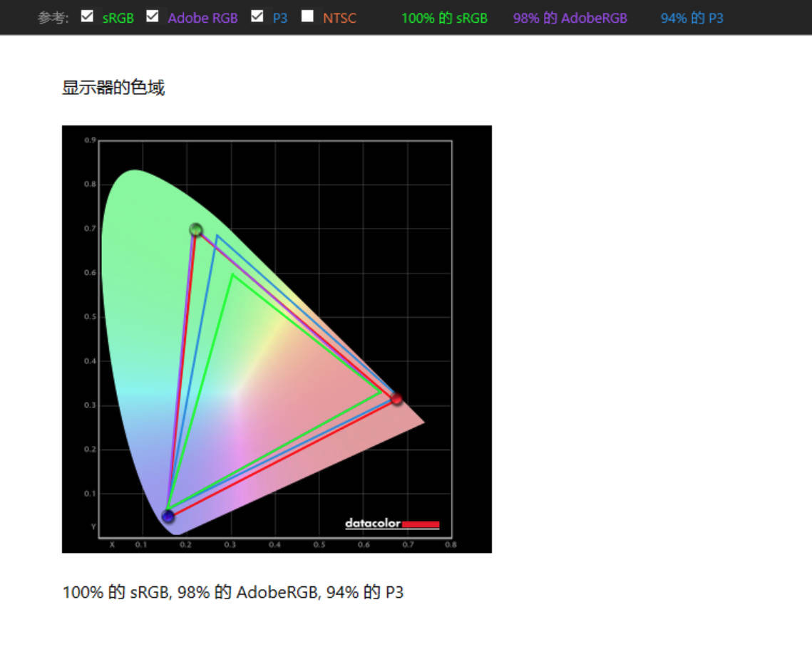Click the blue P3 label in toolbar

(x=280, y=18)
